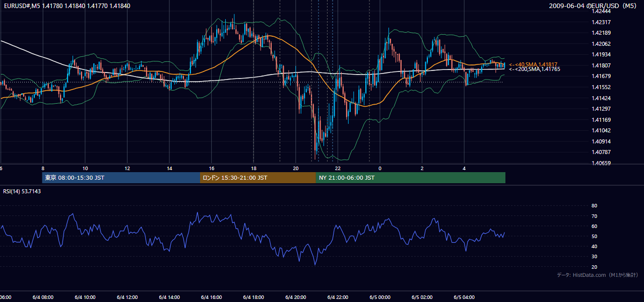Click hour label 16 under price chart
This screenshot has width=644, height=302.
(212, 168)
